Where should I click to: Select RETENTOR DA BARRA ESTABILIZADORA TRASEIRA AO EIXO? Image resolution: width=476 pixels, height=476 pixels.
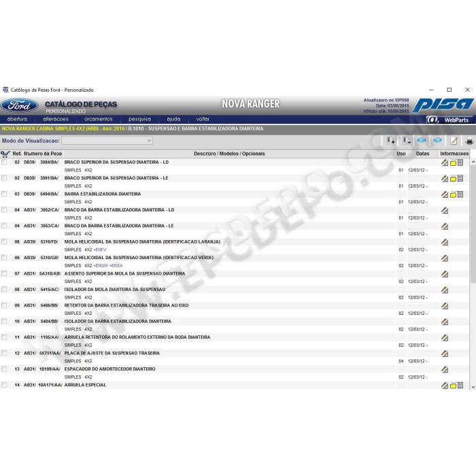point(126,305)
